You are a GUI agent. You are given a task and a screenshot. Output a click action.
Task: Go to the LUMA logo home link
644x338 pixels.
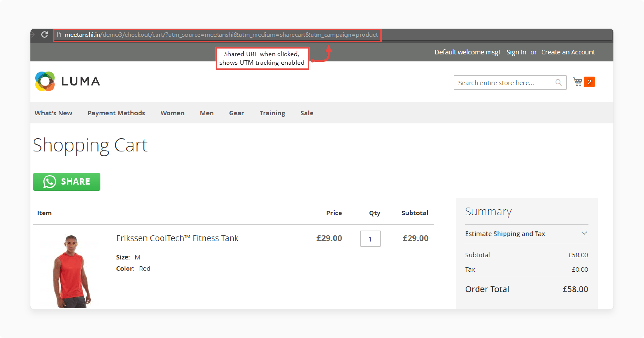pyautogui.click(x=68, y=81)
